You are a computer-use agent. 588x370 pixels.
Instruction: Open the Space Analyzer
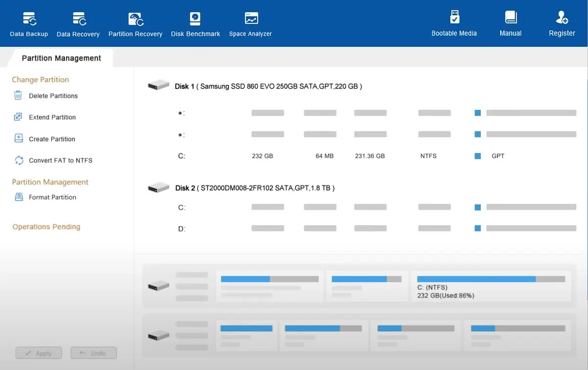250,25
